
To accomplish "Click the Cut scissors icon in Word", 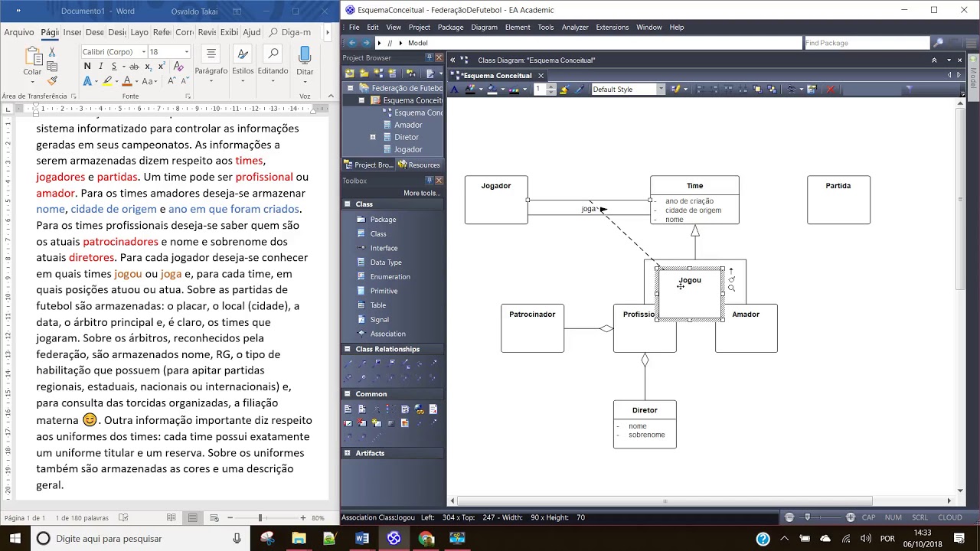I will [x=52, y=52].
